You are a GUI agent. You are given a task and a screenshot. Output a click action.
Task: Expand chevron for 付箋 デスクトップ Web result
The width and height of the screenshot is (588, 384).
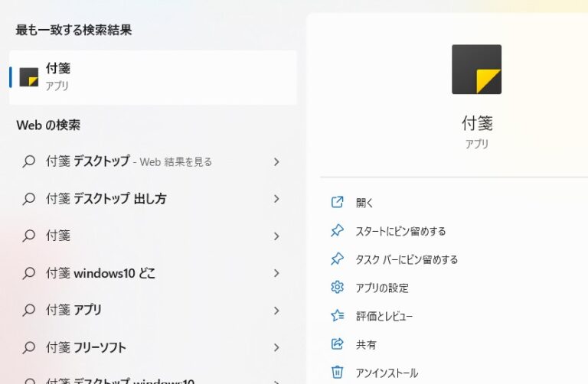276,161
